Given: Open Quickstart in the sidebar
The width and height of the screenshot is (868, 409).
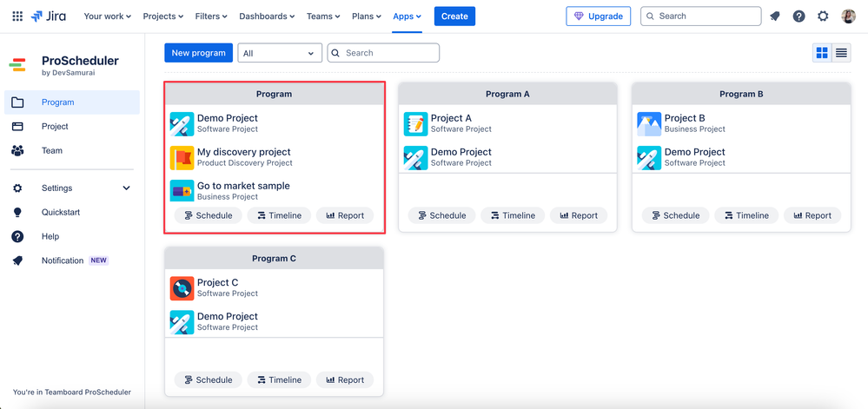Looking at the screenshot, I should [72, 212].
